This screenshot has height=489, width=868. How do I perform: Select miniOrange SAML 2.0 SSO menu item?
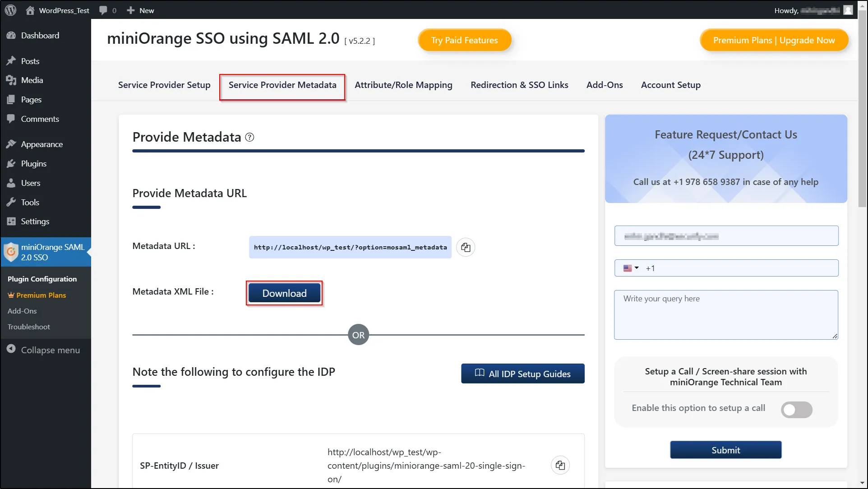click(46, 252)
